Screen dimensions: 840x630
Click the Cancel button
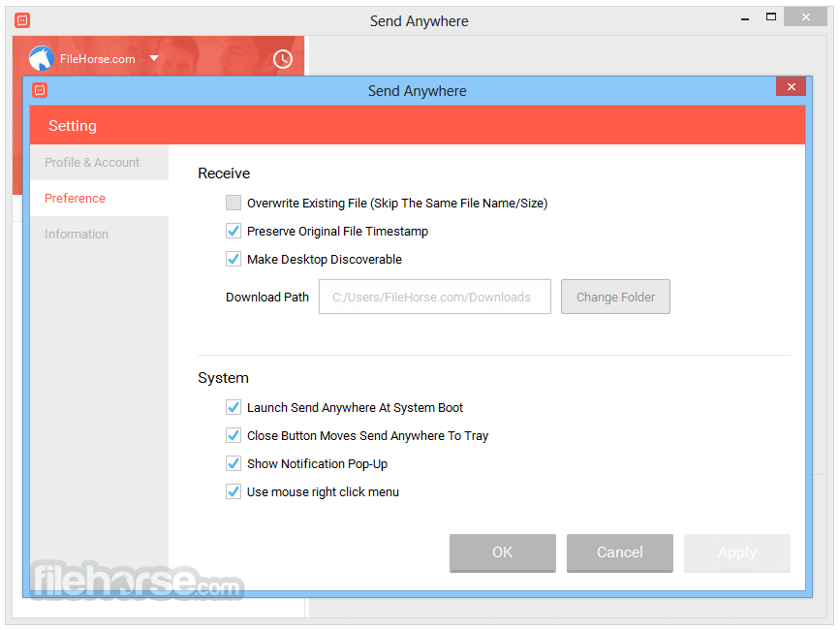pos(620,552)
